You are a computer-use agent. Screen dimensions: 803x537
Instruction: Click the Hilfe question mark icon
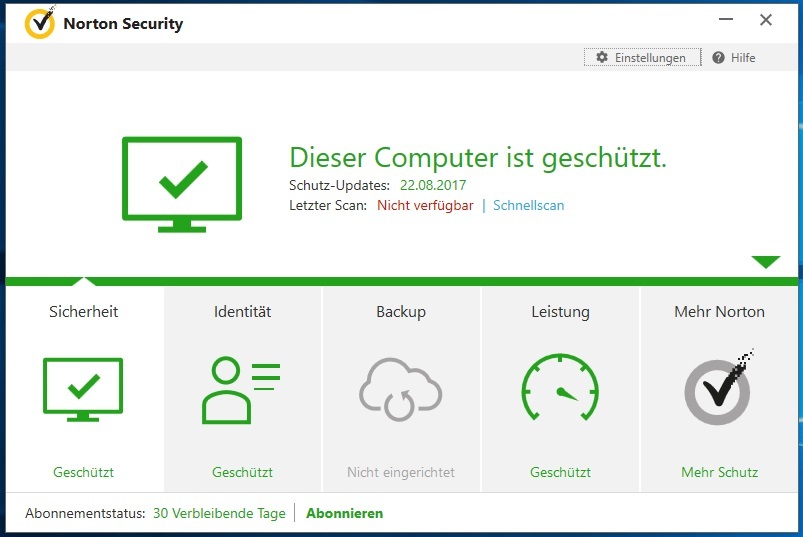[718, 58]
